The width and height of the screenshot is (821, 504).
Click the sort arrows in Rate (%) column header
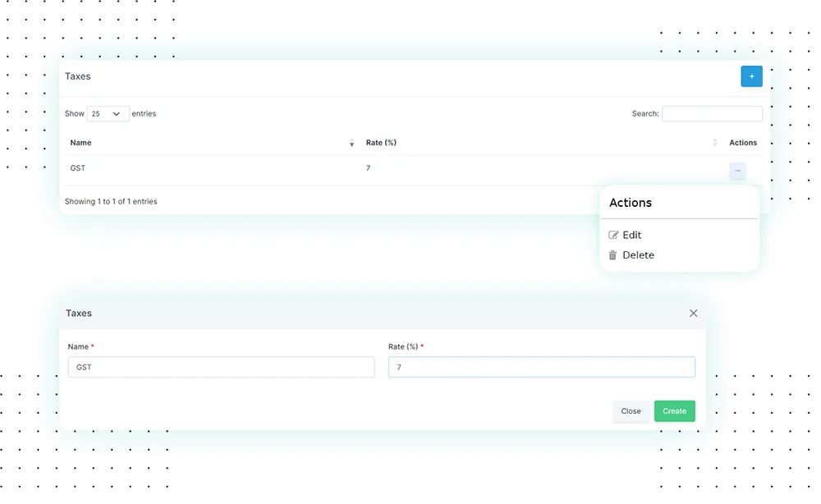(716, 143)
